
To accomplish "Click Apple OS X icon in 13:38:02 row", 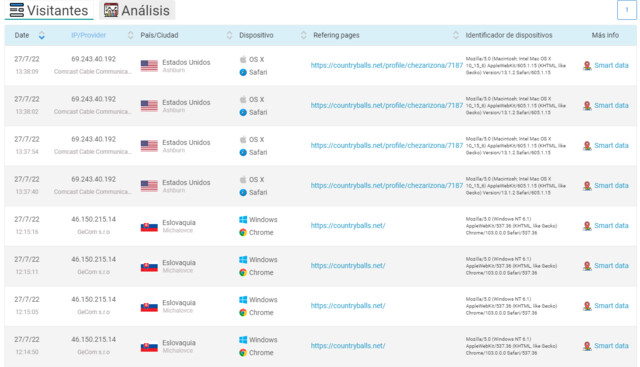I will [243, 99].
